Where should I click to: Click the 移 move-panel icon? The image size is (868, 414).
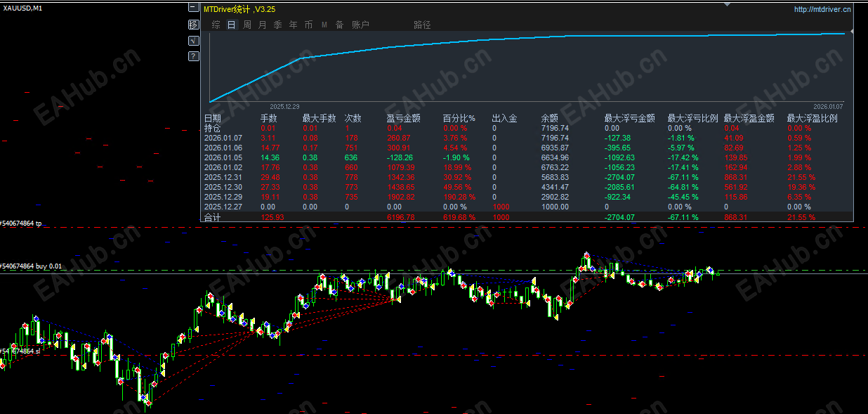point(193,25)
